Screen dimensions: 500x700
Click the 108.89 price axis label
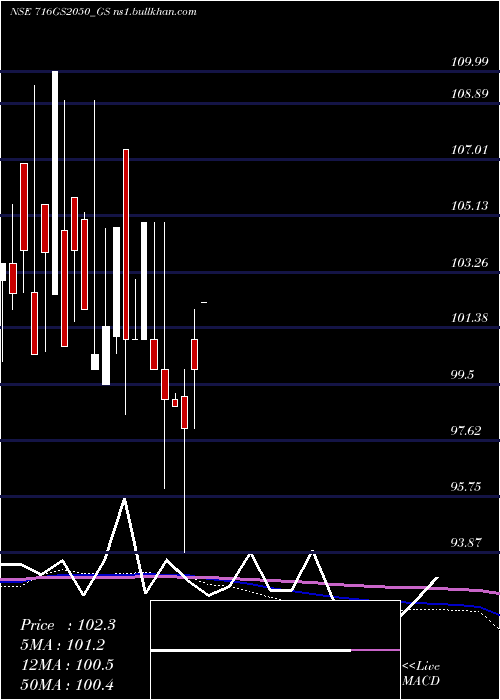click(x=469, y=94)
